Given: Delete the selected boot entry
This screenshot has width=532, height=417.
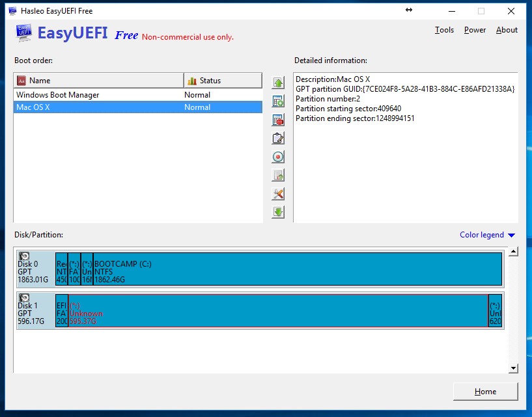Looking at the screenshot, I should click(x=278, y=120).
